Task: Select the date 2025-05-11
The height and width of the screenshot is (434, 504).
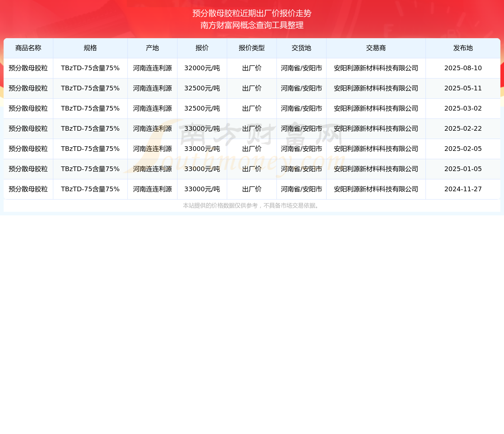Action: 463,88
